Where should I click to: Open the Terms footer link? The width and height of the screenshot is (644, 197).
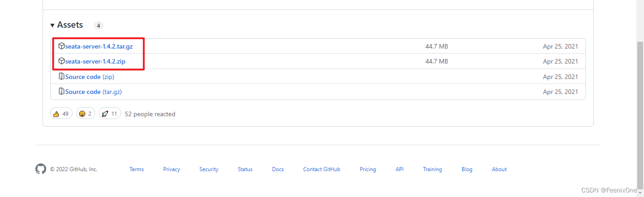tap(136, 169)
